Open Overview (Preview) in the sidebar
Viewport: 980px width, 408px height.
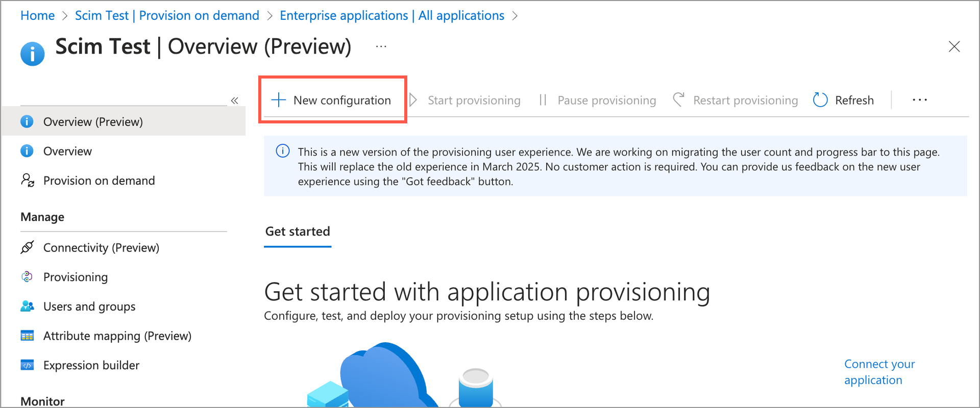(93, 122)
